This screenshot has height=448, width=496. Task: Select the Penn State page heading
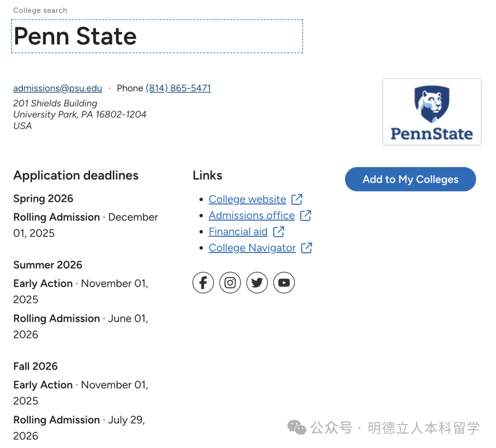point(75,36)
